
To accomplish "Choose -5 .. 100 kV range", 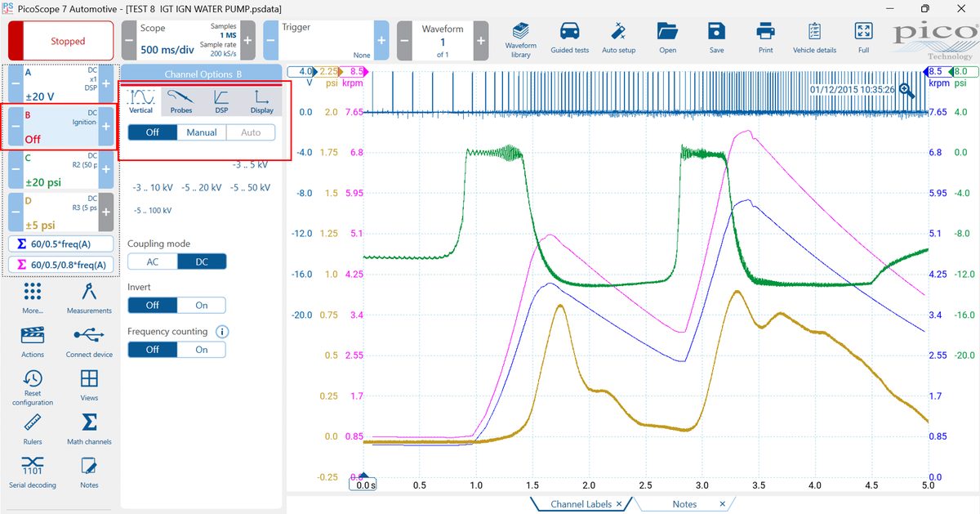I will (153, 210).
